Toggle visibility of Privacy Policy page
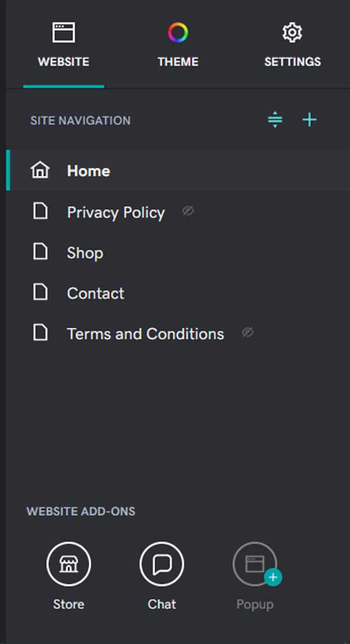Viewport: 350px width, 644px height. click(x=188, y=211)
